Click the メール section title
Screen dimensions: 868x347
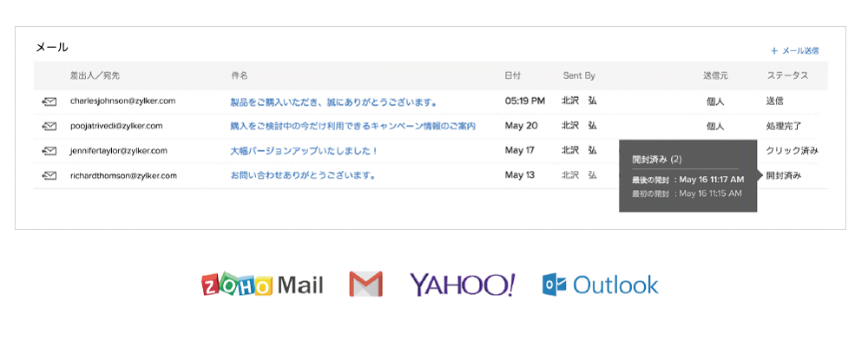pyautogui.click(x=52, y=48)
